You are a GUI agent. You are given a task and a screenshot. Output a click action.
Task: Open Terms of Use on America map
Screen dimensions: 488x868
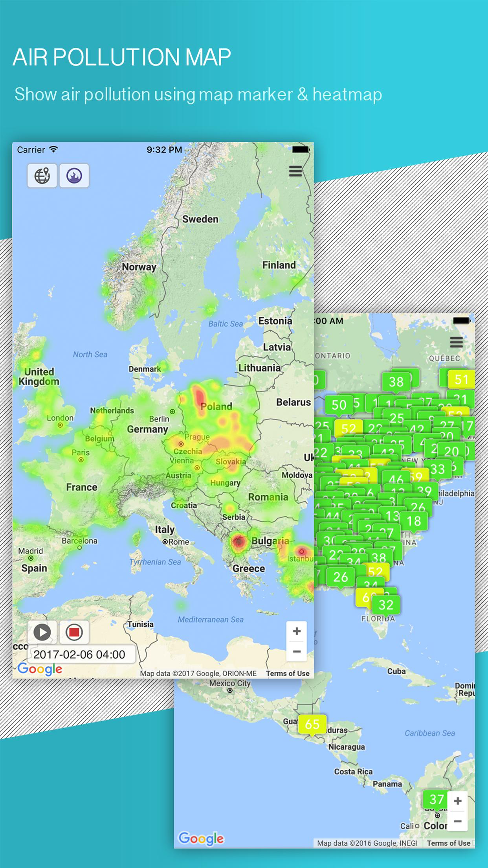pyautogui.click(x=449, y=843)
